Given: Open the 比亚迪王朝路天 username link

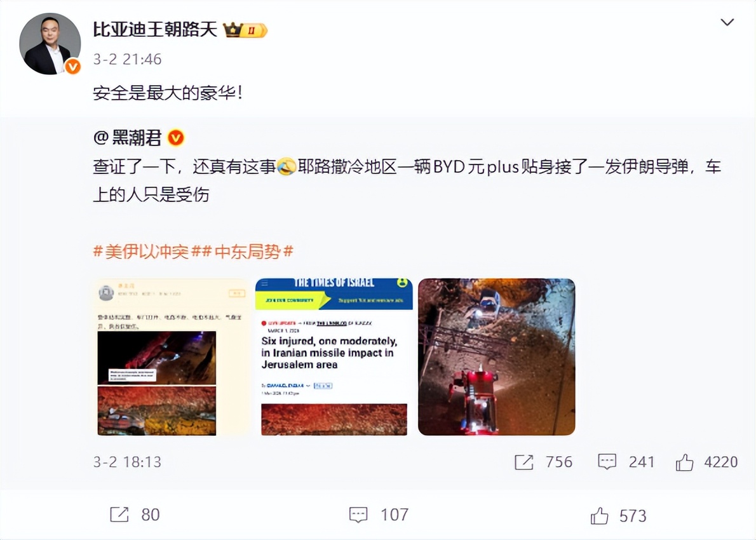Looking at the screenshot, I should coord(155,30).
